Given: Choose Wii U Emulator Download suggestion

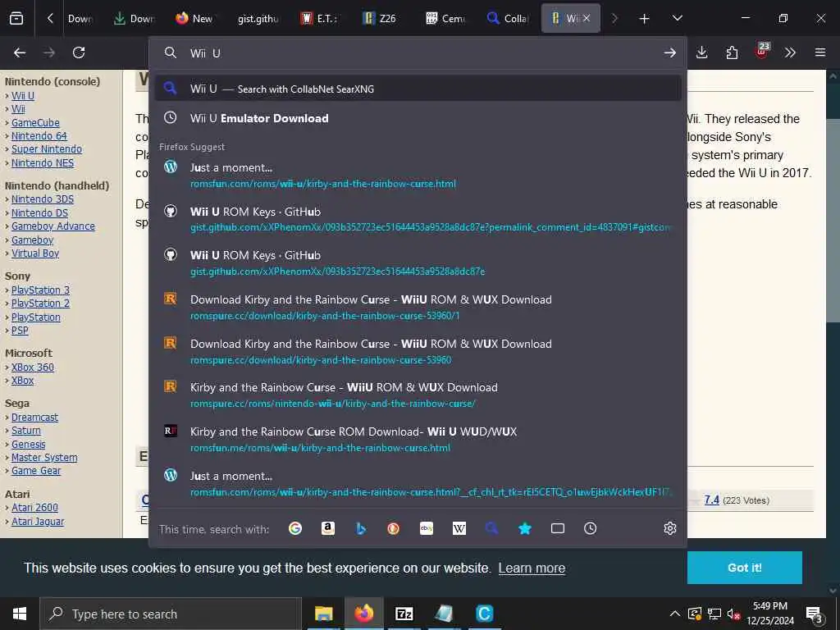Looking at the screenshot, I should [x=418, y=118].
